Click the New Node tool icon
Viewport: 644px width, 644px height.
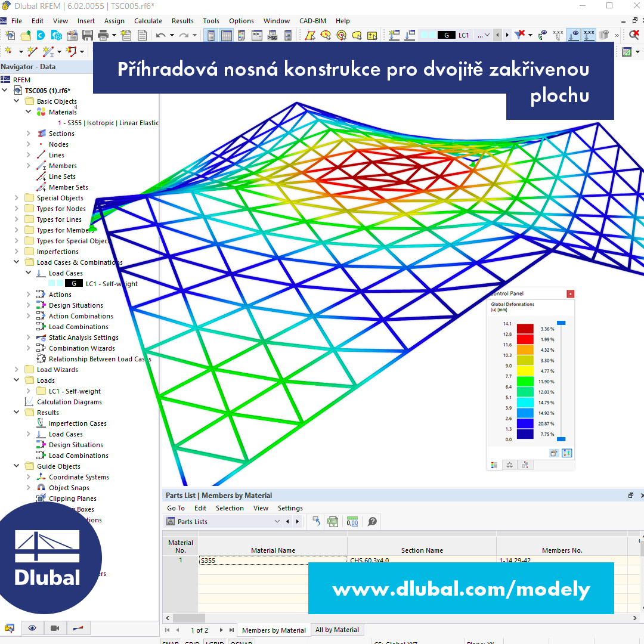[8, 51]
